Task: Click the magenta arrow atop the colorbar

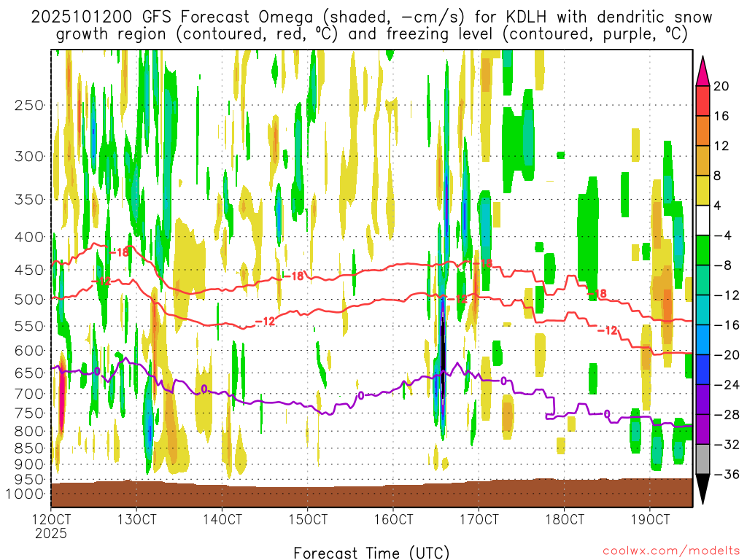Action: [703, 71]
